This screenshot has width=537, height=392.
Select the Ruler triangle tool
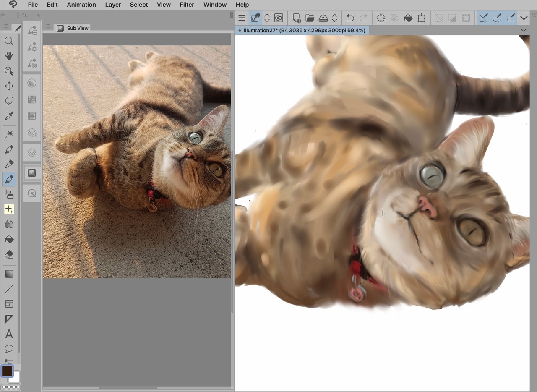point(9,319)
